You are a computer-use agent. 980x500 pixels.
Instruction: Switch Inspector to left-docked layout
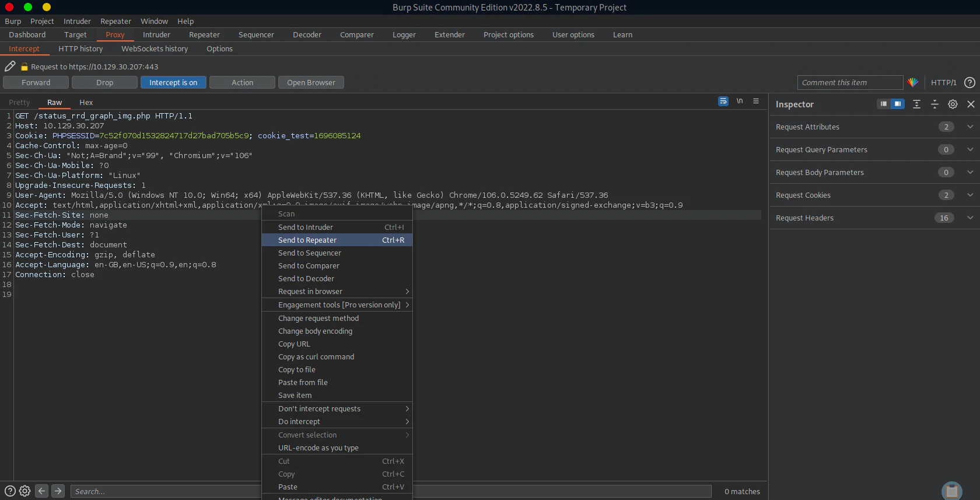883,104
